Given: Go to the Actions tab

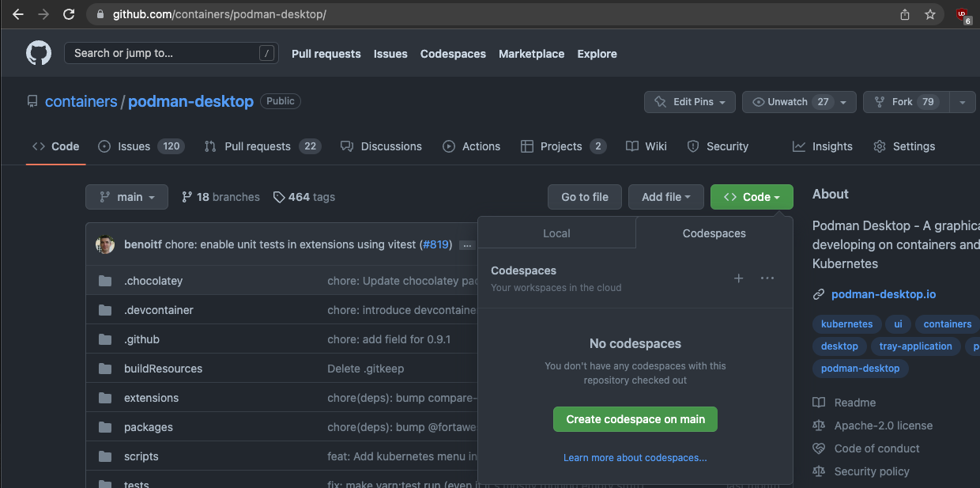Looking at the screenshot, I should (472, 146).
